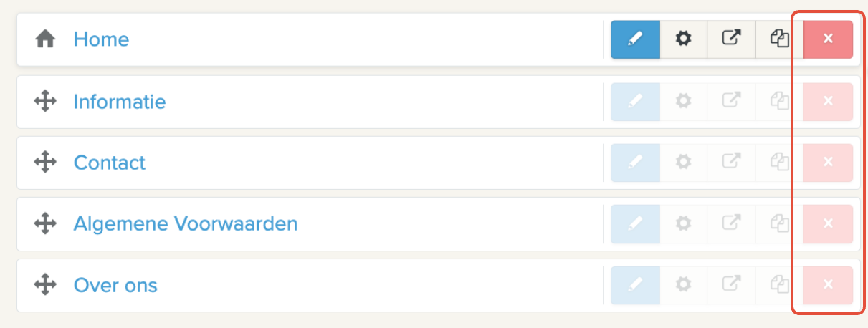Delete the Home page with red X
The image size is (868, 328).
pyautogui.click(x=828, y=39)
